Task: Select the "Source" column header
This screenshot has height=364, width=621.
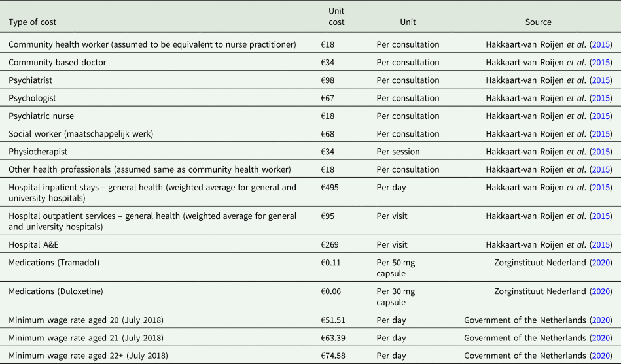Action: [538, 22]
